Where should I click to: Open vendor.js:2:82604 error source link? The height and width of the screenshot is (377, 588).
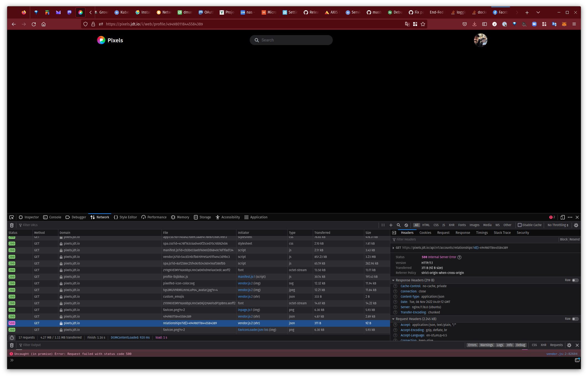[562, 354]
